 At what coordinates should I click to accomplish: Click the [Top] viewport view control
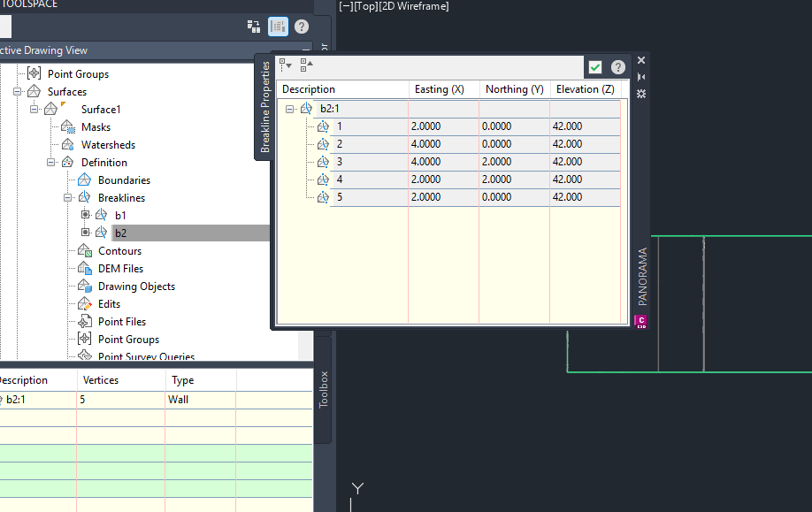365,6
